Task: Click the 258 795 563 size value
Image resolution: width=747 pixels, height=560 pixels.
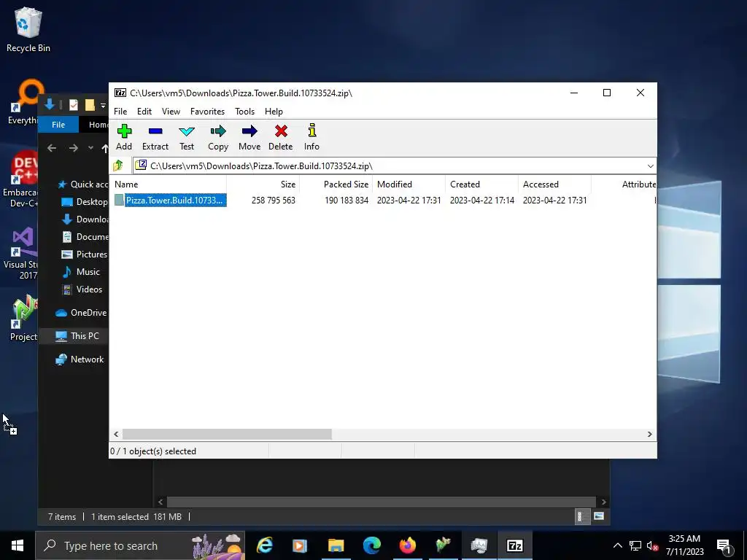Action: (274, 201)
